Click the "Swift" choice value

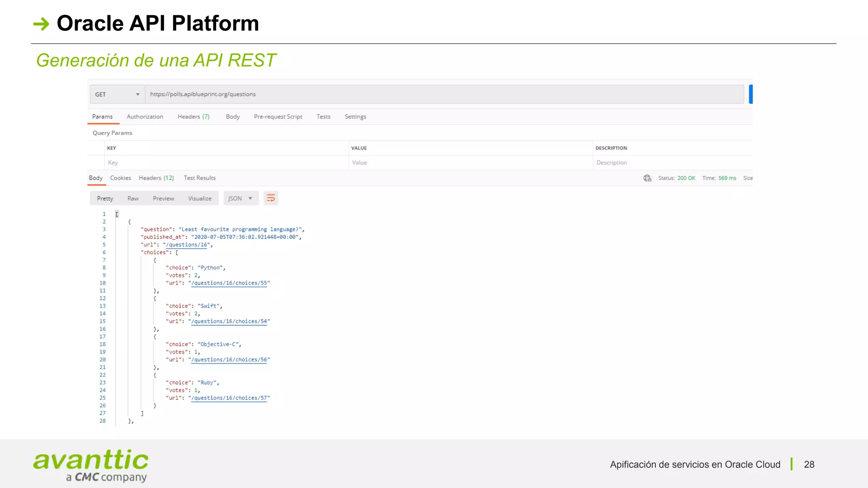[209, 306]
